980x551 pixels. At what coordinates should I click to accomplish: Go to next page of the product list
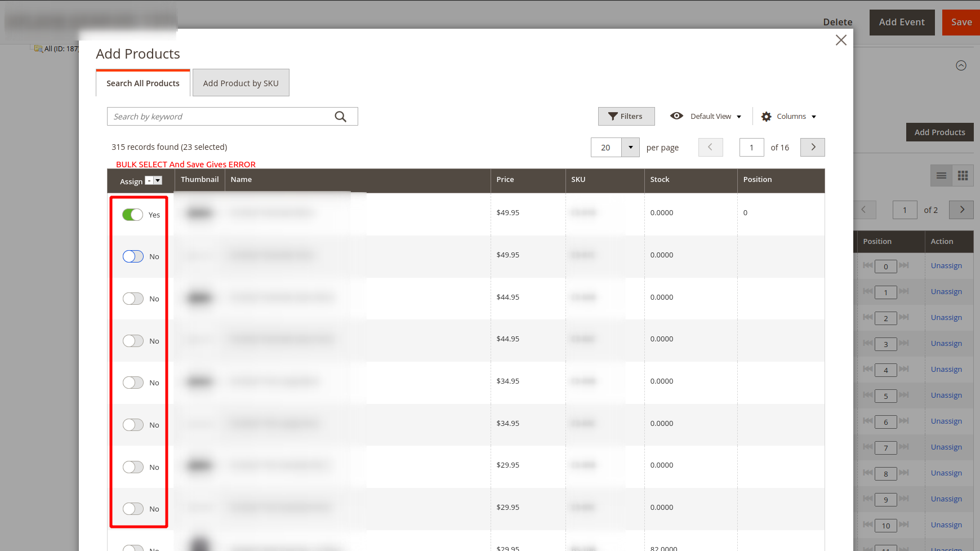point(812,147)
